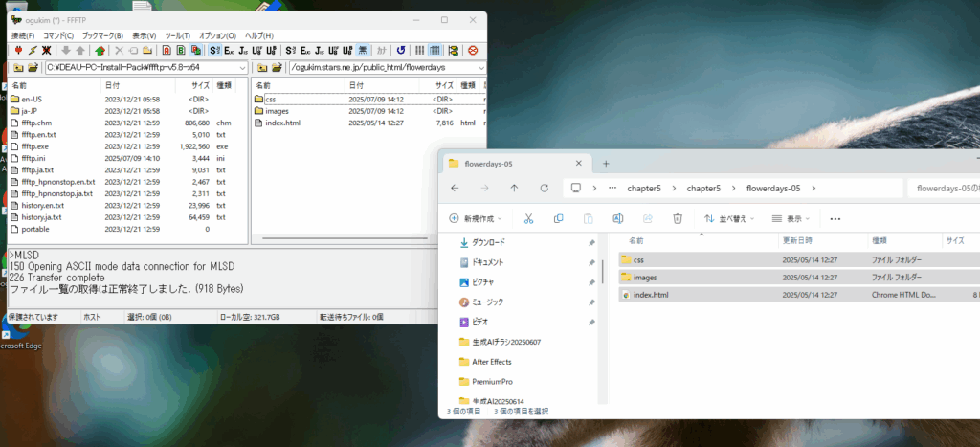980x447 pixels.
Task: Click the Quick Connect lightning icon
Action: tap(33, 50)
